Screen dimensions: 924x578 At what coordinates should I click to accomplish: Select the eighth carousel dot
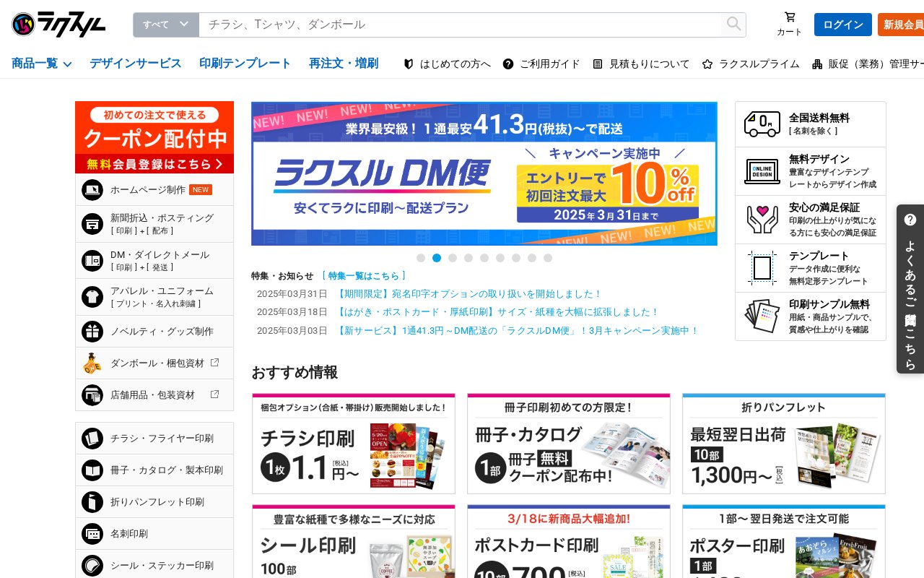[532, 258]
